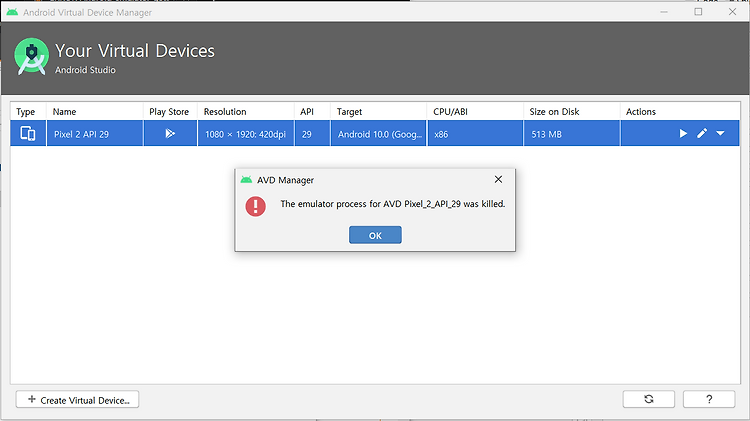Image resolution: width=750 pixels, height=421 pixels.
Task: Sort by the Play Store column header
Action: pyautogui.click(x=169, y=111)
